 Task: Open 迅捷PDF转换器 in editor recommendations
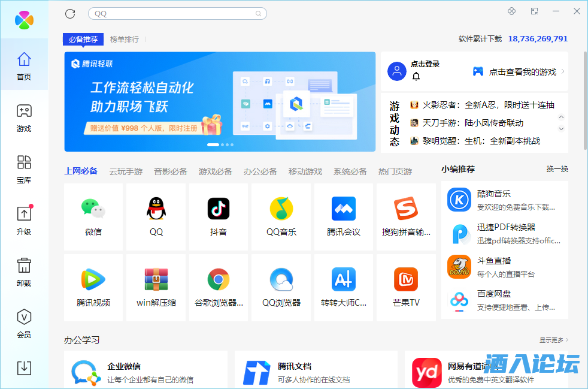(x=504, y=234)
